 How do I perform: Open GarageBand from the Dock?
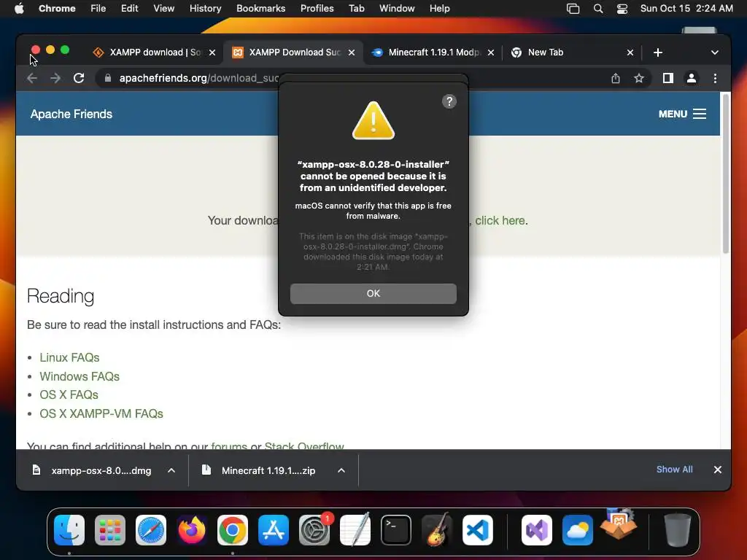437,530
